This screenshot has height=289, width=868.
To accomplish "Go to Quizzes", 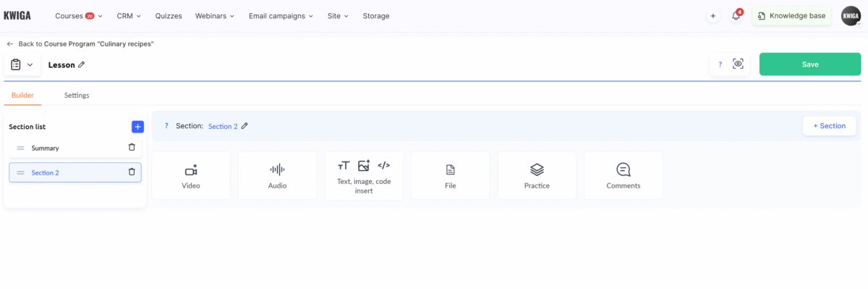I will (168, 15).
